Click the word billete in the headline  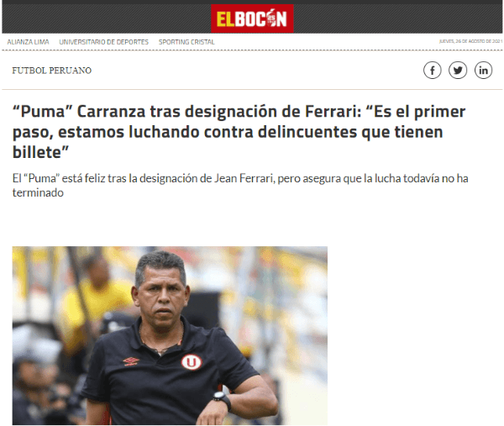click(37, 152)
